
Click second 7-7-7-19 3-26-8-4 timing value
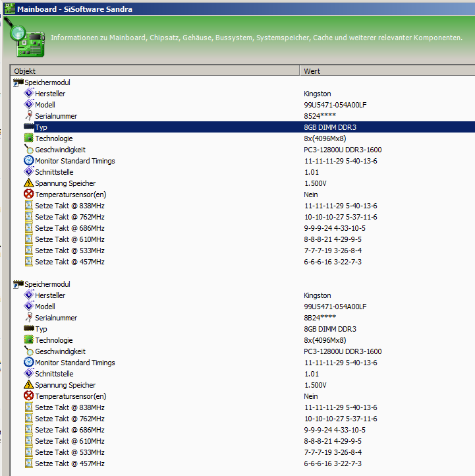tap(333, 452)
